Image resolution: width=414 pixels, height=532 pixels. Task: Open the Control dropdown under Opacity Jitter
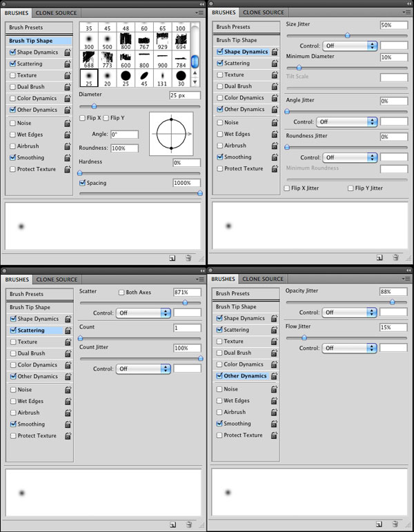click(x=349, y=312)
